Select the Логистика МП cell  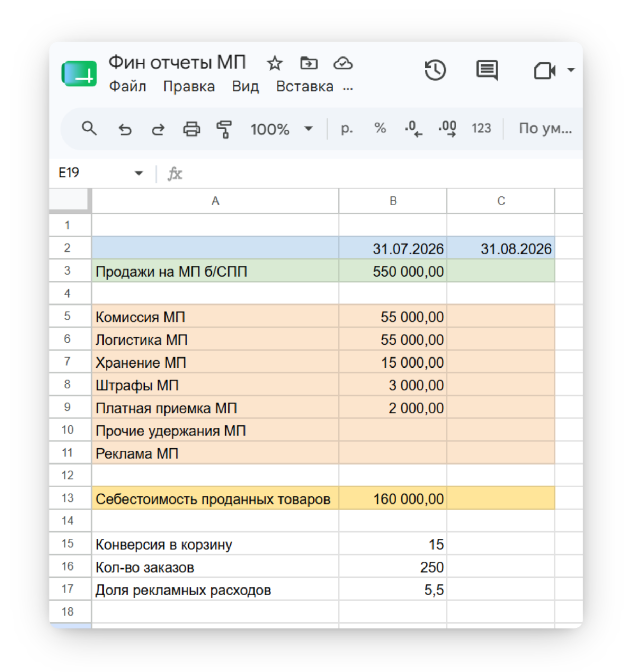(x=215, y=339)
